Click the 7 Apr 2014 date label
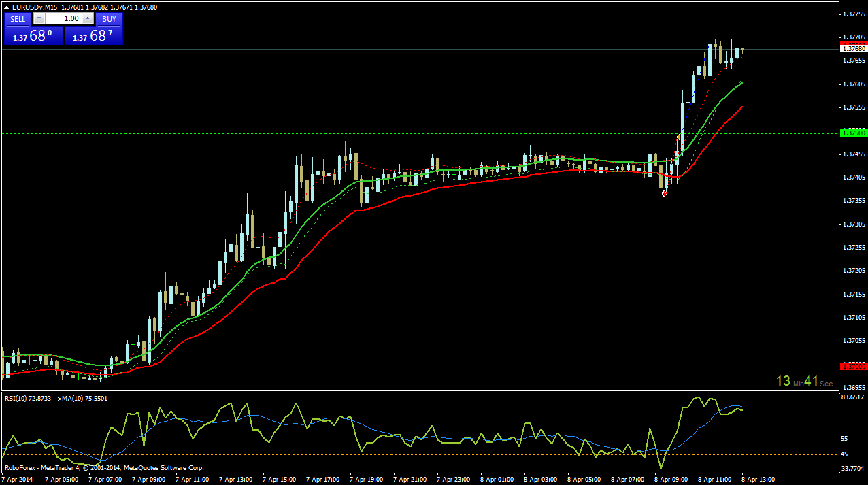 point(18,480)
